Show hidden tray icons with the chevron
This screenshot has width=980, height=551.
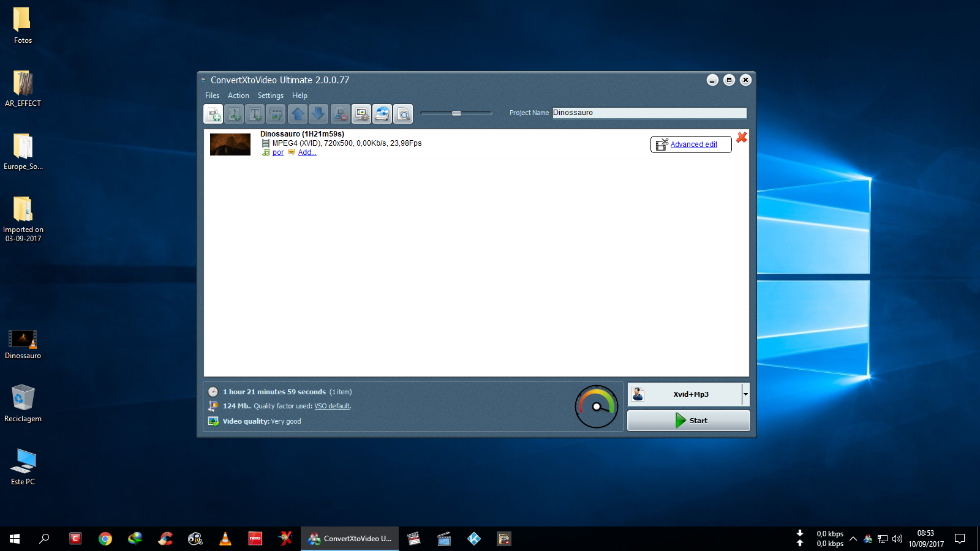[x=853, y=539]
